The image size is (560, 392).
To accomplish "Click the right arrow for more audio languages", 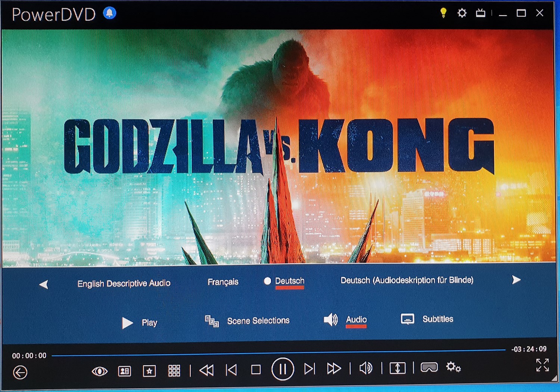I will 516,280.
